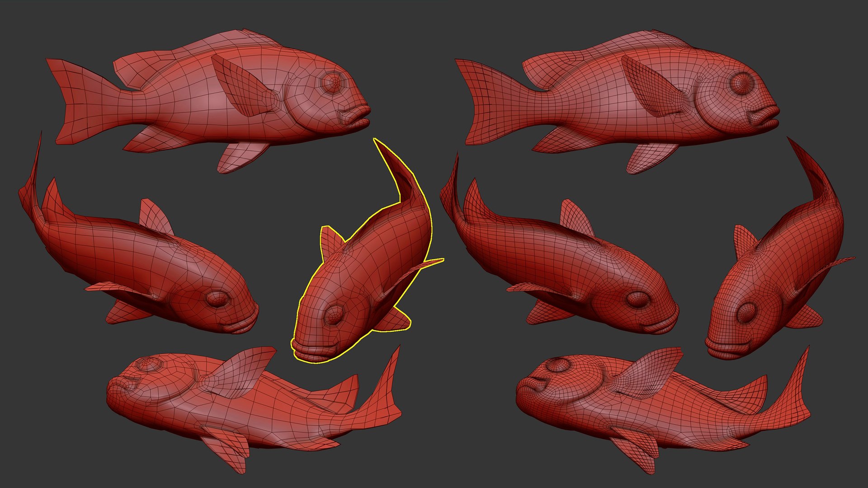Select the coarse-mesh belly-up fish facing left
Screen dimensions: 868x488
coord(255,409)
